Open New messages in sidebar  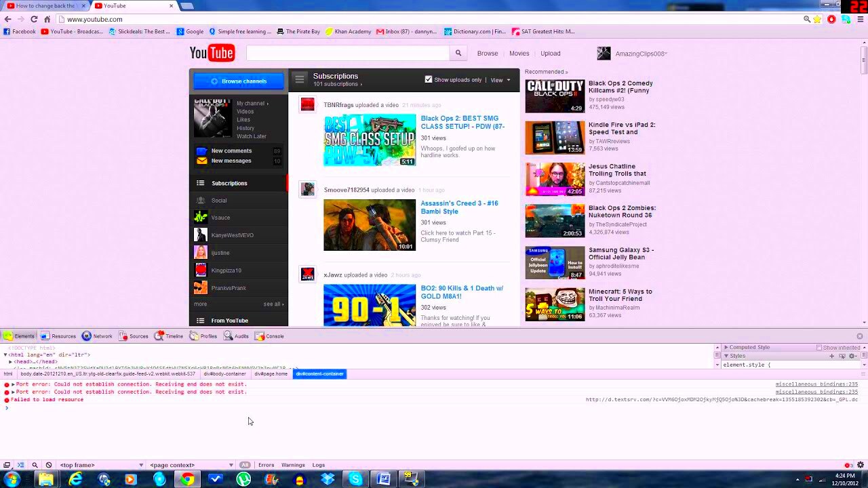click(231, 161)
